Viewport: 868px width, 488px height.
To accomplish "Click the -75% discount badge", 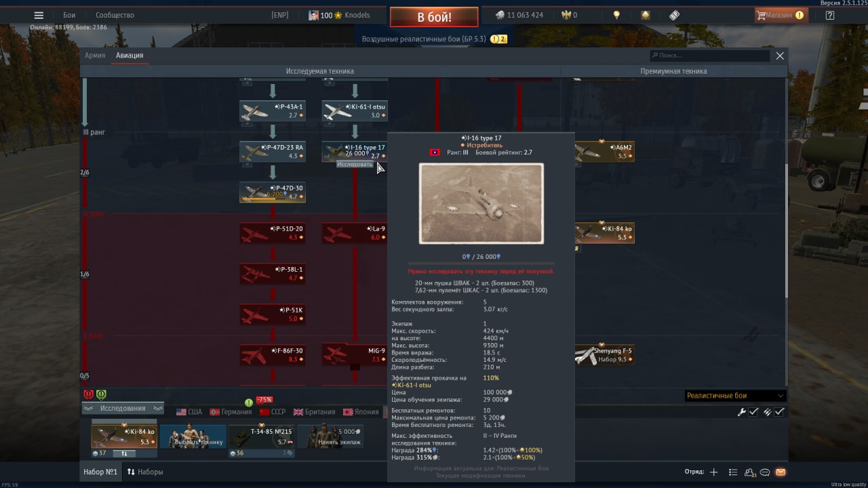I will click(x=264, y=400).
